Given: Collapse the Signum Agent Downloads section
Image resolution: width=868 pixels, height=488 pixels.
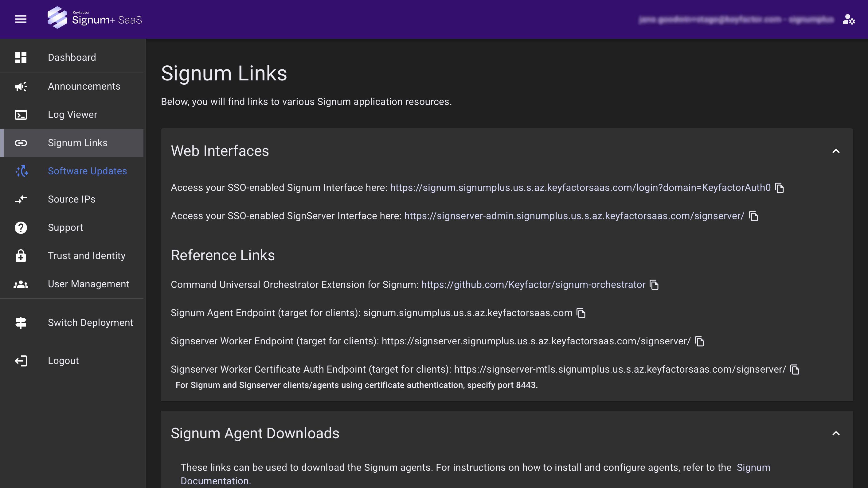Looking at the screenshot, I should click(x=836, y=433).
